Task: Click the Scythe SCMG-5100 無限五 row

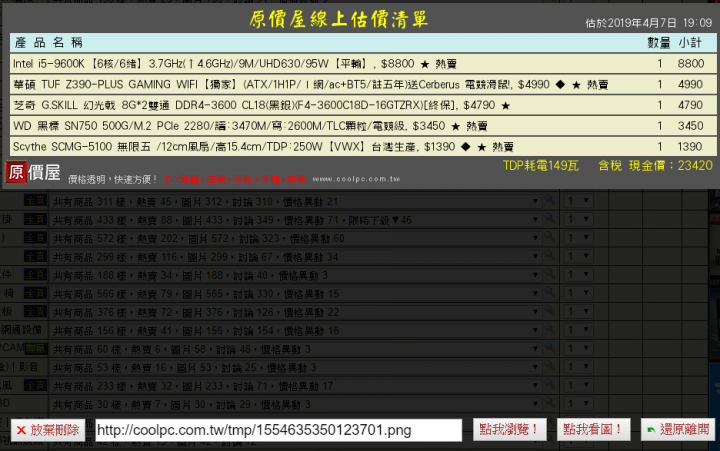Action: click(363, 147)
